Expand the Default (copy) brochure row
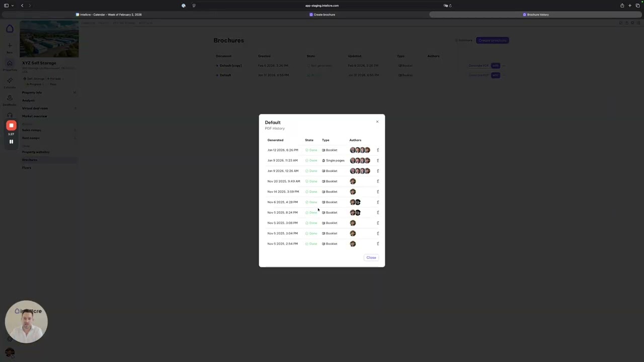Viewport: 644px width, 362px height. tap(217, 66)
